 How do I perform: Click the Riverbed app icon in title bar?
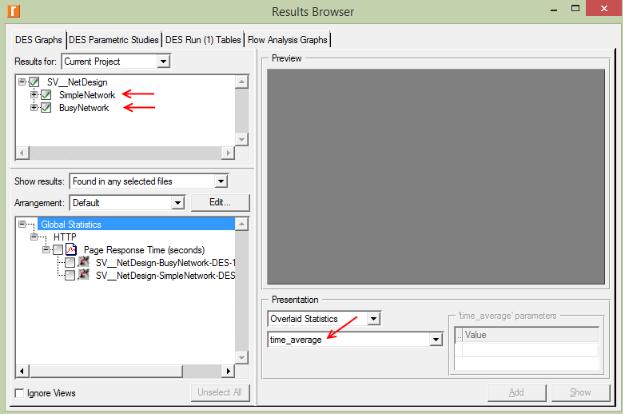[x=13, y=11]
